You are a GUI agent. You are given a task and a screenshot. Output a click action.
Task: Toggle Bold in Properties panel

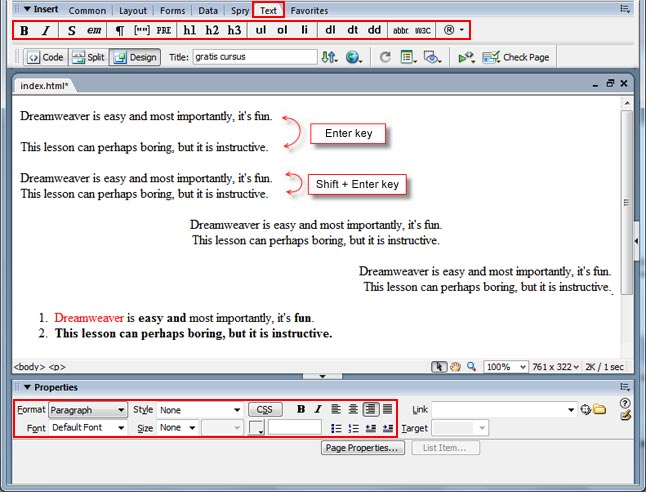301,409
